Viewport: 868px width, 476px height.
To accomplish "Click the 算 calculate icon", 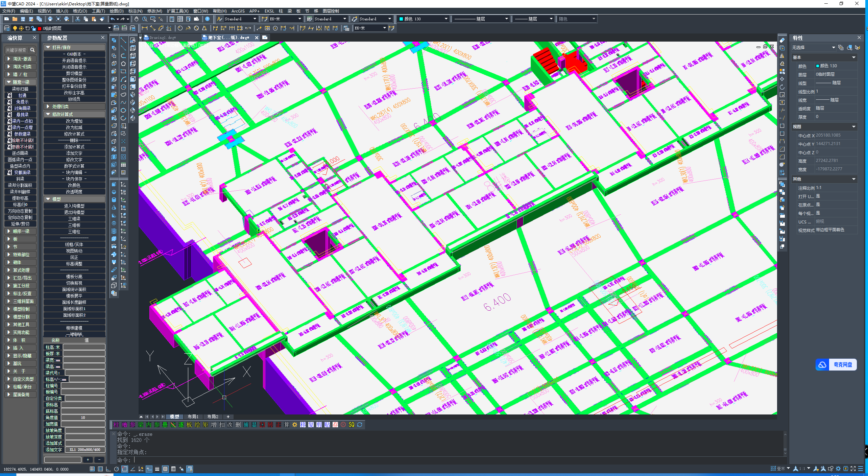I will point(287,425).
